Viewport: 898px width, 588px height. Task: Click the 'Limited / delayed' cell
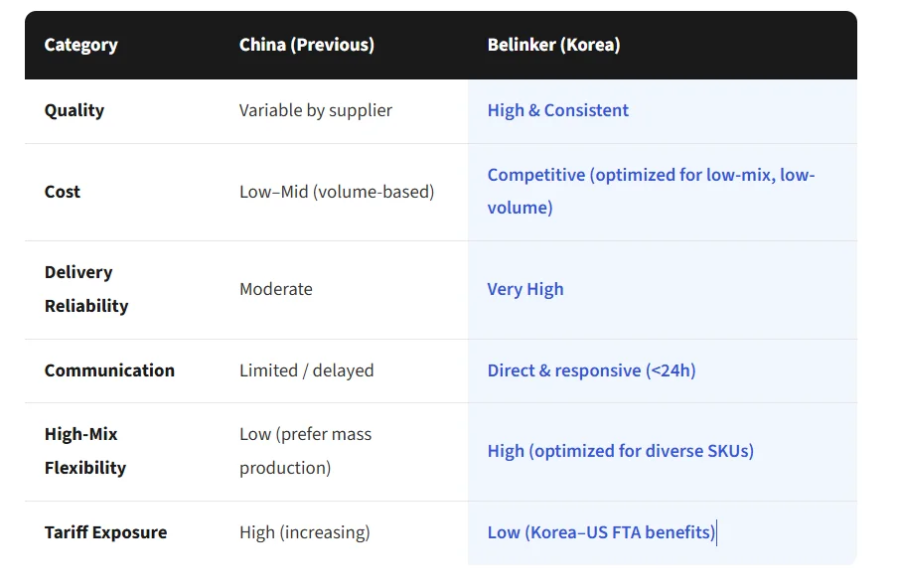click(x=306, y=370)
